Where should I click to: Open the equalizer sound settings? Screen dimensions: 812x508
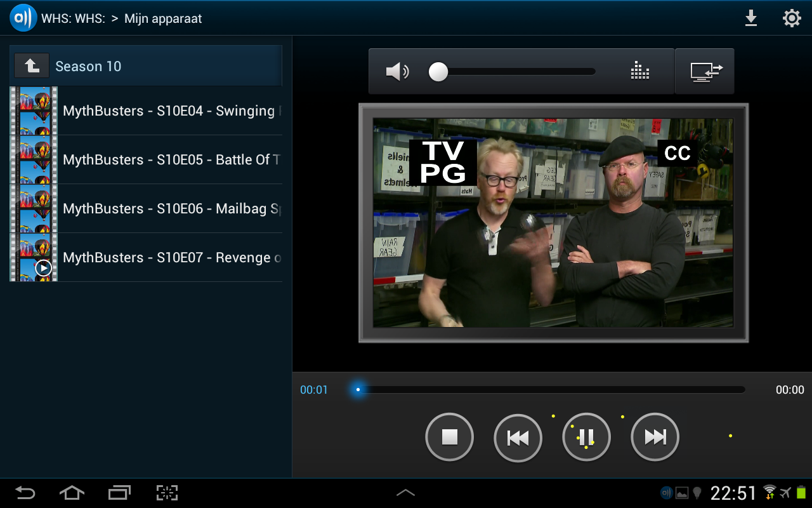(x=640, y=71)
